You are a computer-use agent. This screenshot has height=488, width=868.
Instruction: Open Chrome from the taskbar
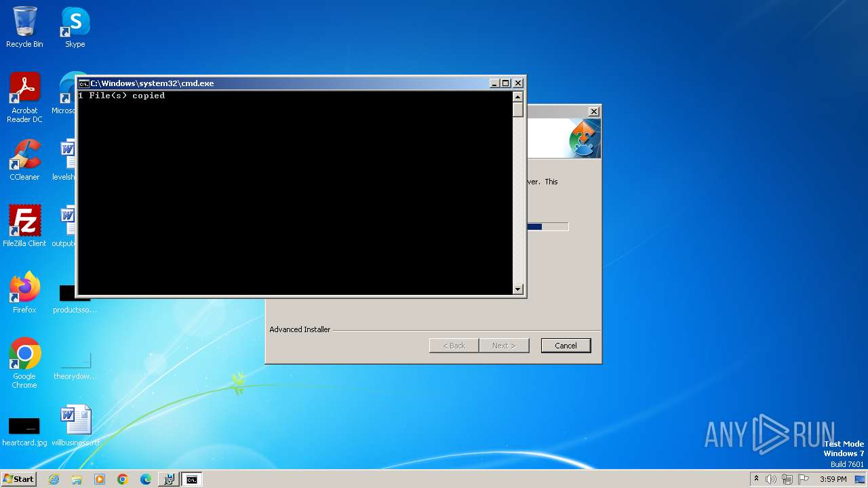click(123, 479)
